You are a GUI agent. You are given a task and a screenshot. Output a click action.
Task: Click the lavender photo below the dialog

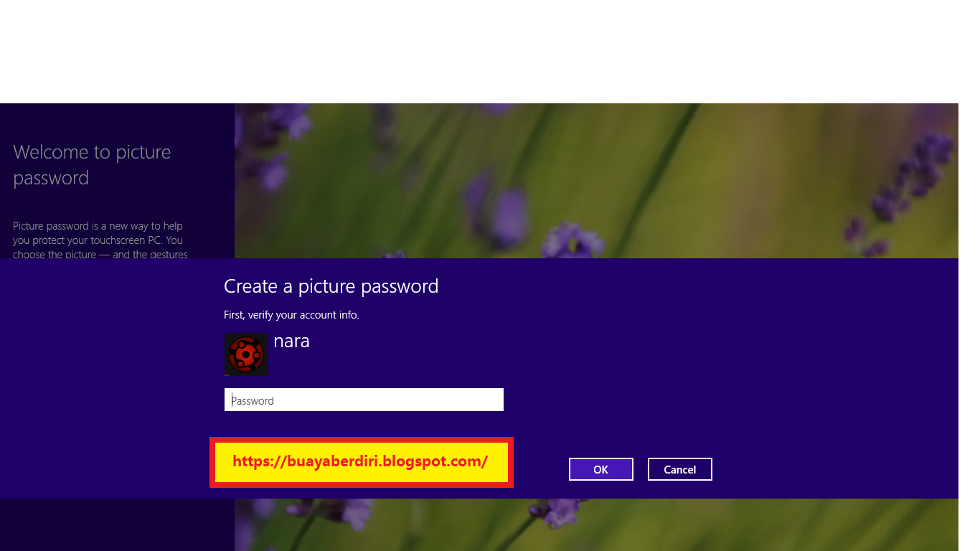point(596,524)
